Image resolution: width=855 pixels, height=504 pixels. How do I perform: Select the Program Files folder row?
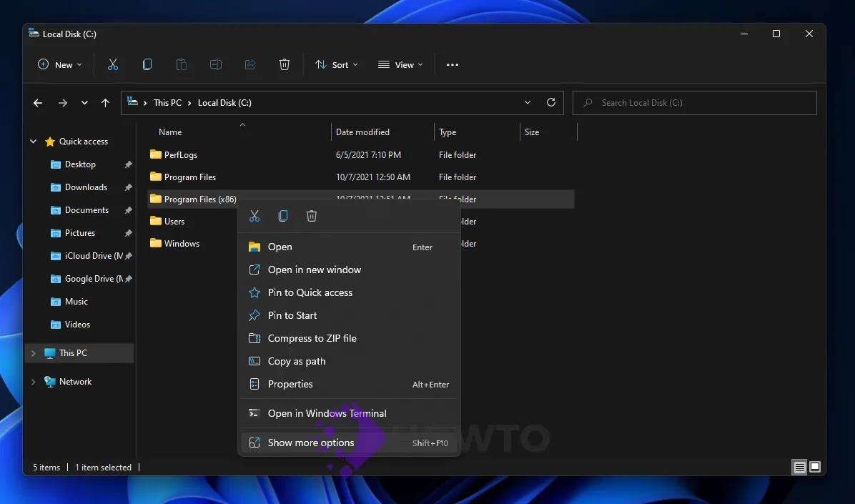tap(361, 177)
